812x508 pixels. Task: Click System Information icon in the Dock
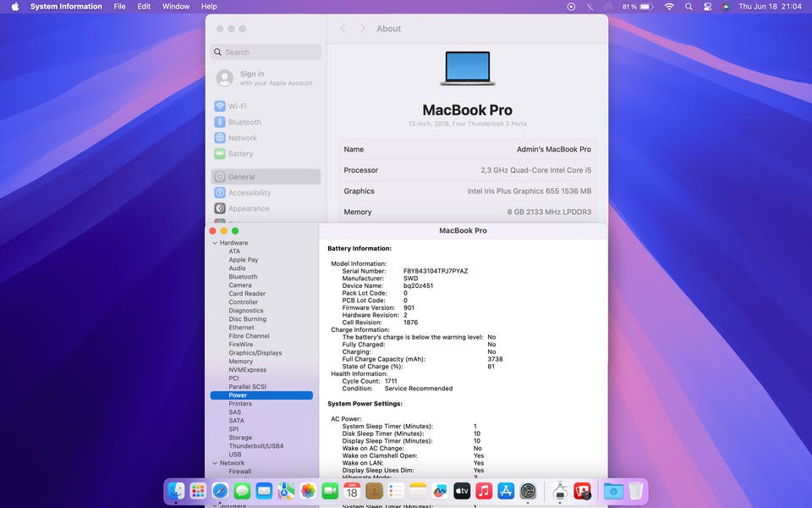[560, 490]
